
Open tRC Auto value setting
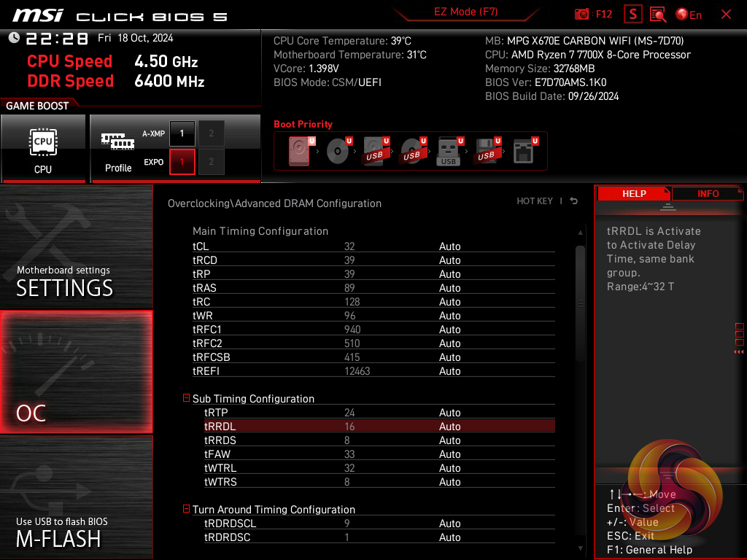click(x=449, y=301)
